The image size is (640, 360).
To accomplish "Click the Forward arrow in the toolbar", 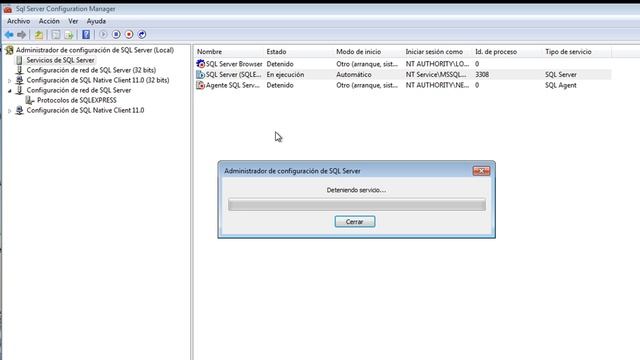I will pos(22,35).
